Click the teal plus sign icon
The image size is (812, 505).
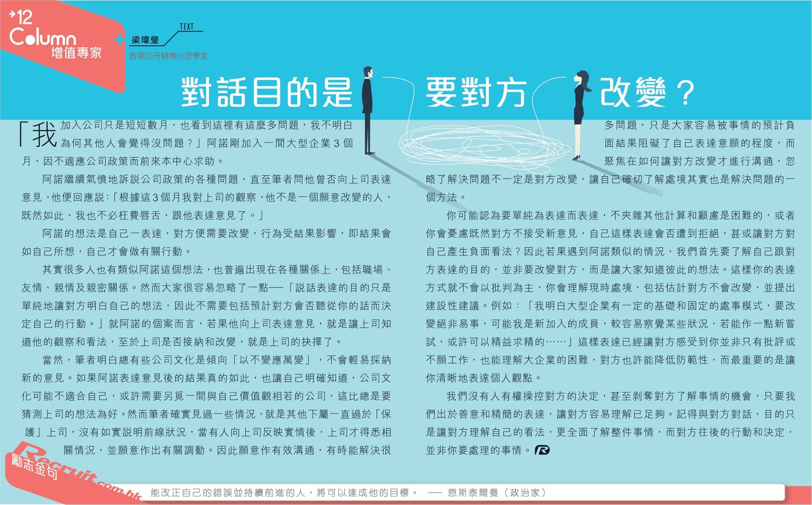(120, 40)
